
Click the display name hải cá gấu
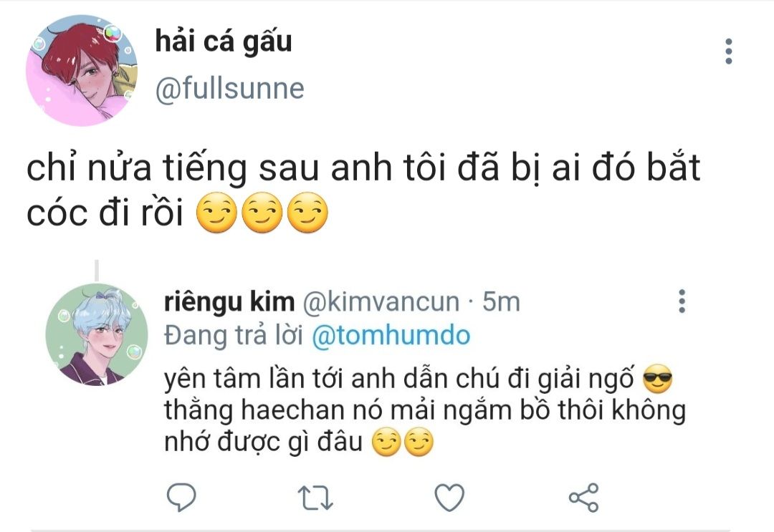224,42
